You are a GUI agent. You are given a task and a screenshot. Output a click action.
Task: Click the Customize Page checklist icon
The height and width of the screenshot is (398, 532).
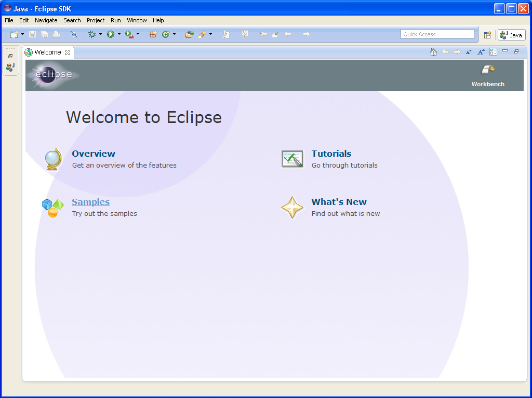(x=494, y=52)
